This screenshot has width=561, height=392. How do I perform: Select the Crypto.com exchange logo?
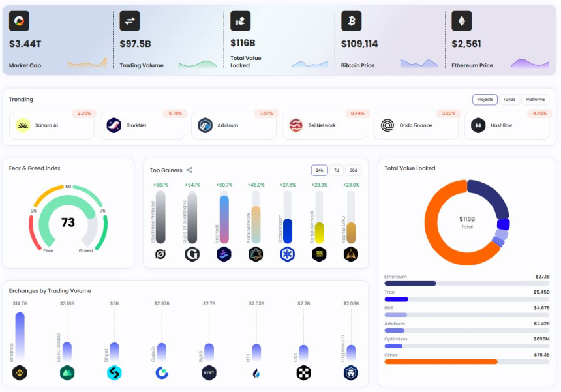(352, 373)
